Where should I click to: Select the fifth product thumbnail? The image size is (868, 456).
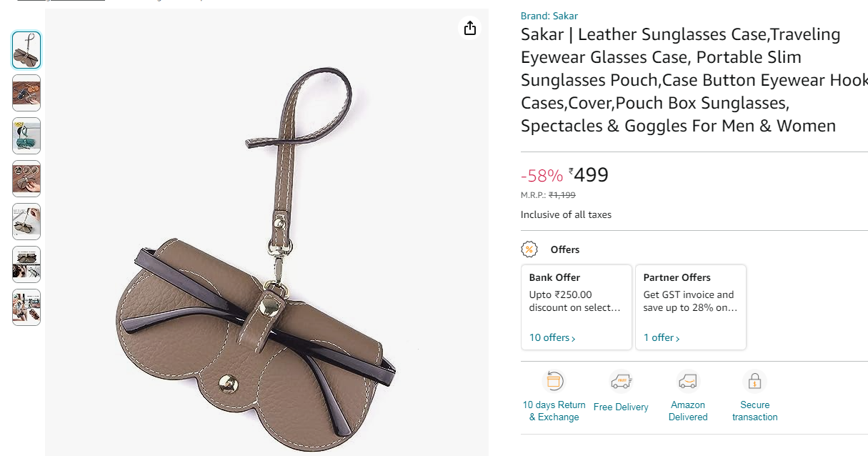(x=26, y=222)
